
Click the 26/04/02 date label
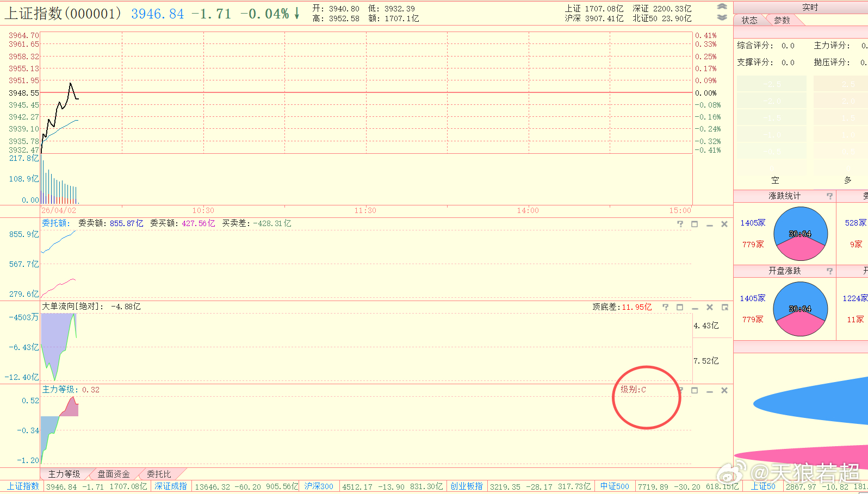59,210
